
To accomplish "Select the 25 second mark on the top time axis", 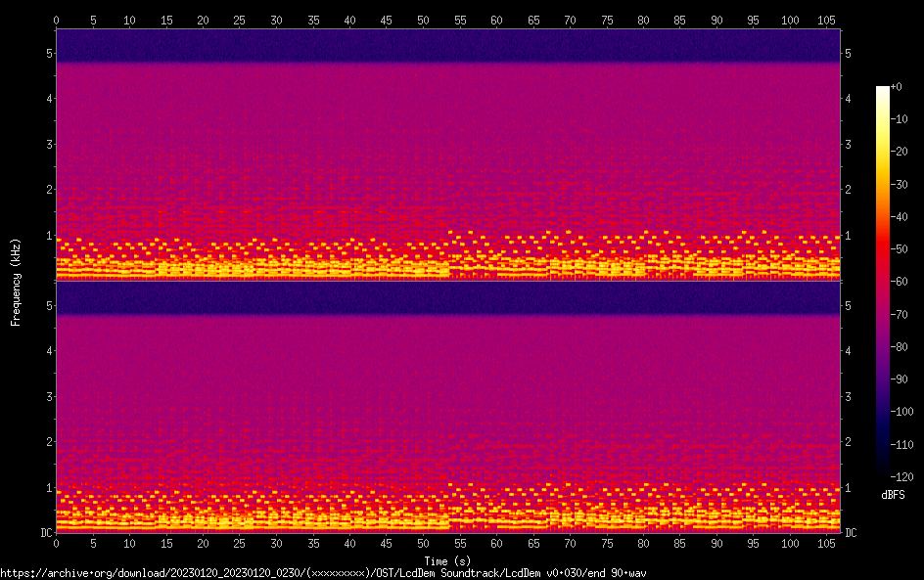I will click(240, 20).
